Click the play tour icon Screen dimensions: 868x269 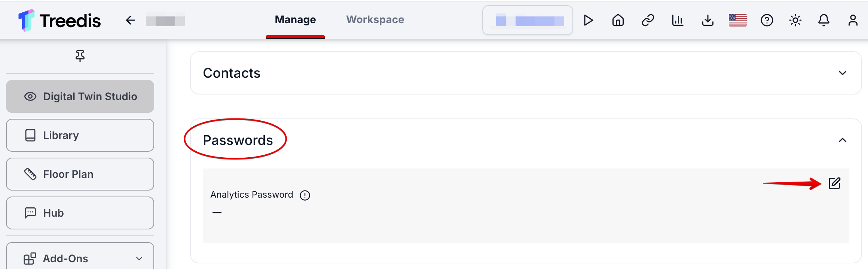click(x=588, y=20)
